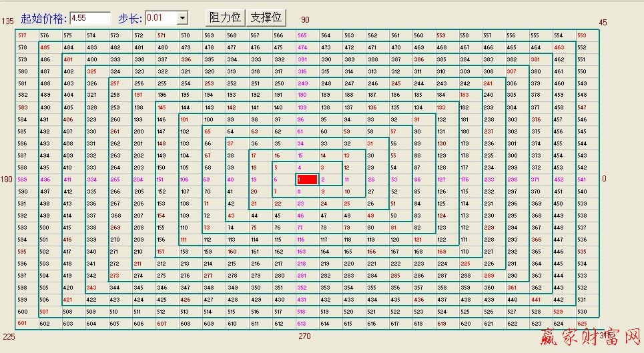Click magenta cell 565 in the top row
This screenshot has width=644, height=353.
pos(302,35)
